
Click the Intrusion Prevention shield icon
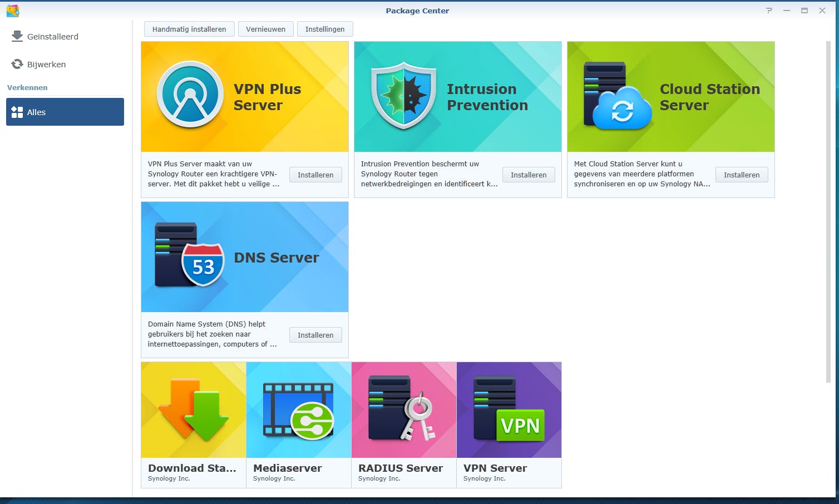[x=403, y=96]
